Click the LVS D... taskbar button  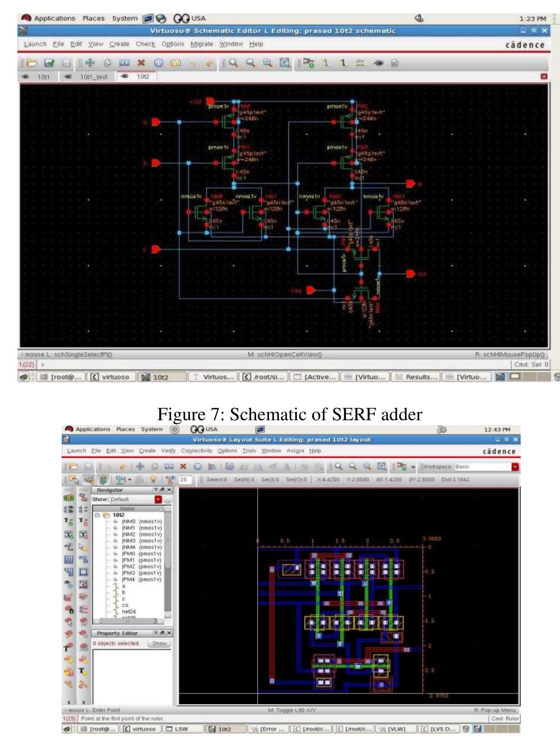[x=440, y=729]
